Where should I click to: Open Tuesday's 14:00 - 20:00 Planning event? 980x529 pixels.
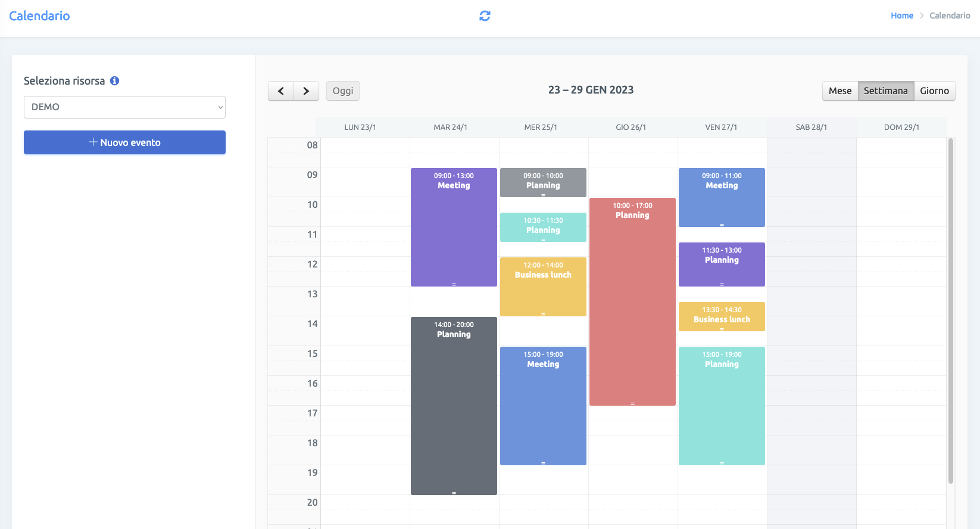pyautogui.click(x=454, y=406)
